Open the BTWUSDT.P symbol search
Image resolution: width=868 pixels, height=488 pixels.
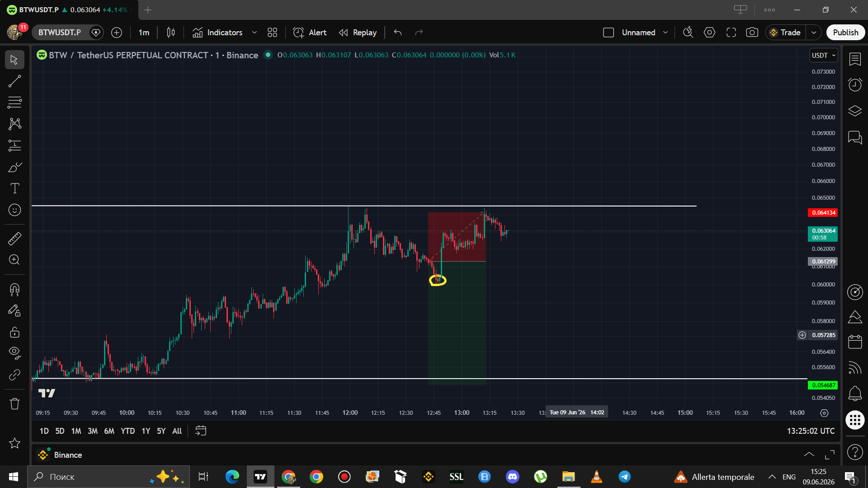(60, 33)
